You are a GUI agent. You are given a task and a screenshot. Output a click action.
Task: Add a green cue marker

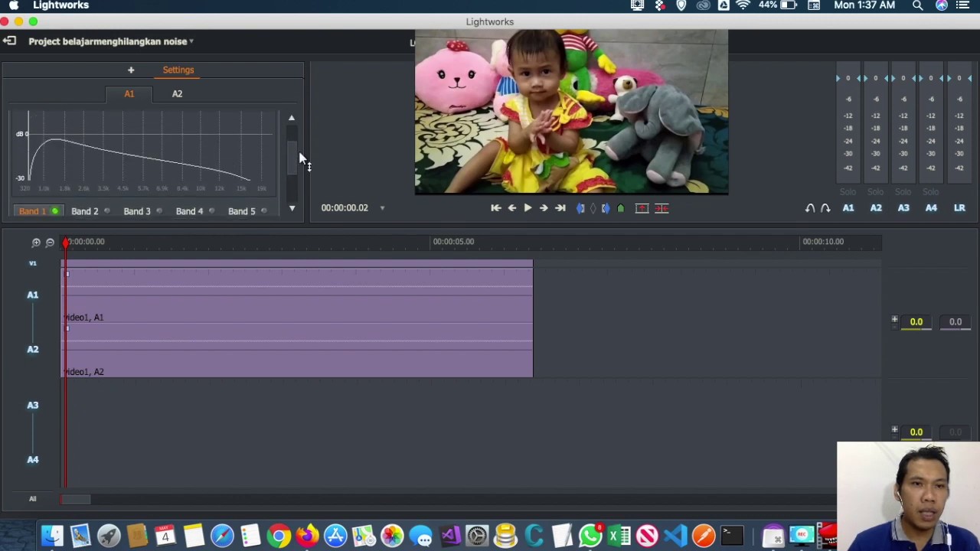point(621,208)
